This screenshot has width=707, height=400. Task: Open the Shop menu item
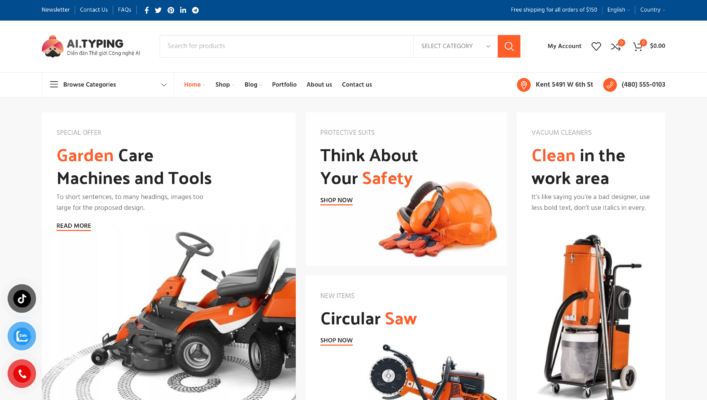click(225, 84)
